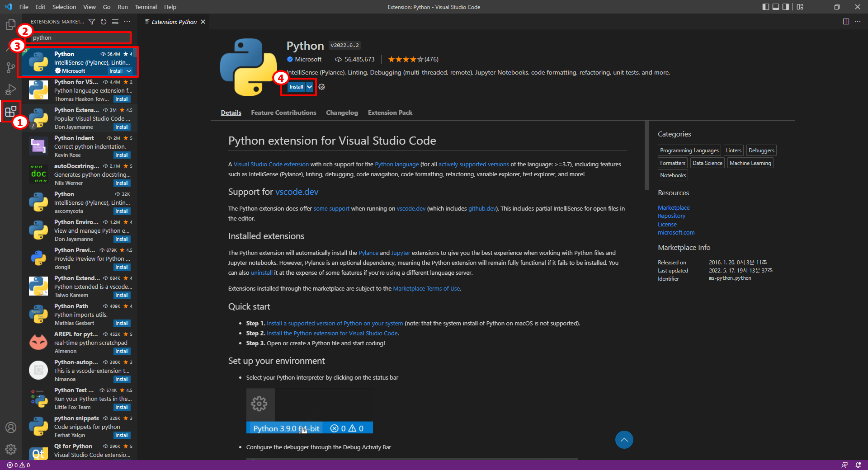Open microsoft.com resource link
The image size is (868, 470).
tap(676, 232)
